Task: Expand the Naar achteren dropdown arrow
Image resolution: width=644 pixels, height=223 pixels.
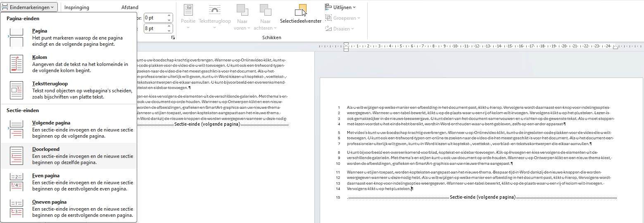Action: point(275,28)
